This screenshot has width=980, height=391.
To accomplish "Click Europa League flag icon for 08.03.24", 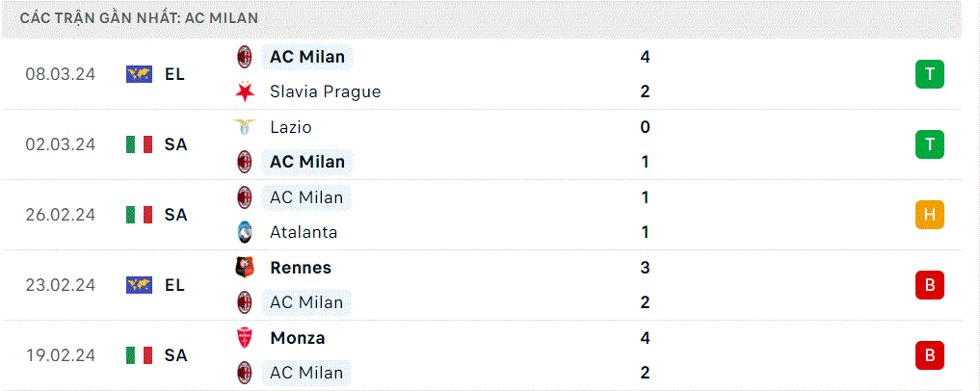I will (140, 74).
